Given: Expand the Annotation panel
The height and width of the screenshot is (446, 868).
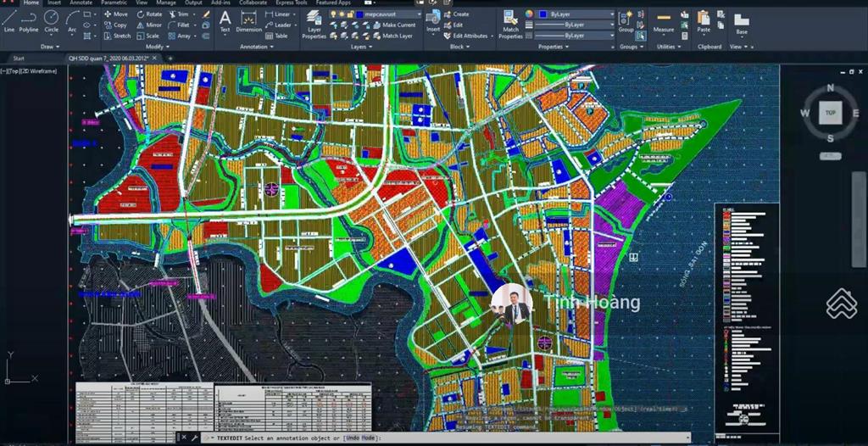Looking at the screenshot, I should pyautogui.click(x=256, y=47).
